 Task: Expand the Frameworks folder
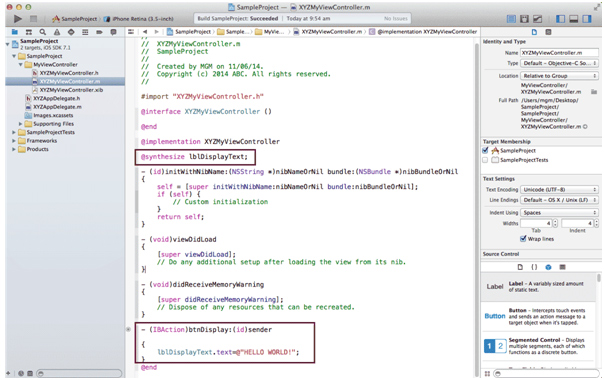point(14,141)
